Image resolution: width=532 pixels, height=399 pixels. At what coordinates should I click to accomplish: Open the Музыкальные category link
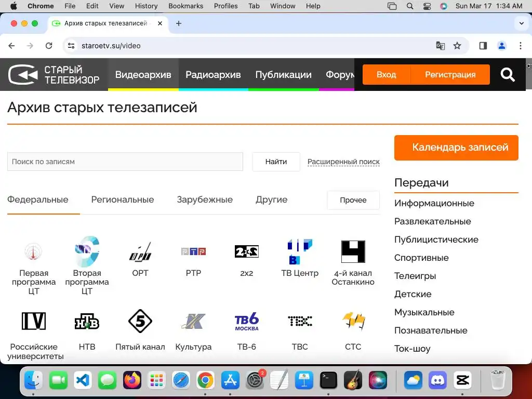click(424, 312)
